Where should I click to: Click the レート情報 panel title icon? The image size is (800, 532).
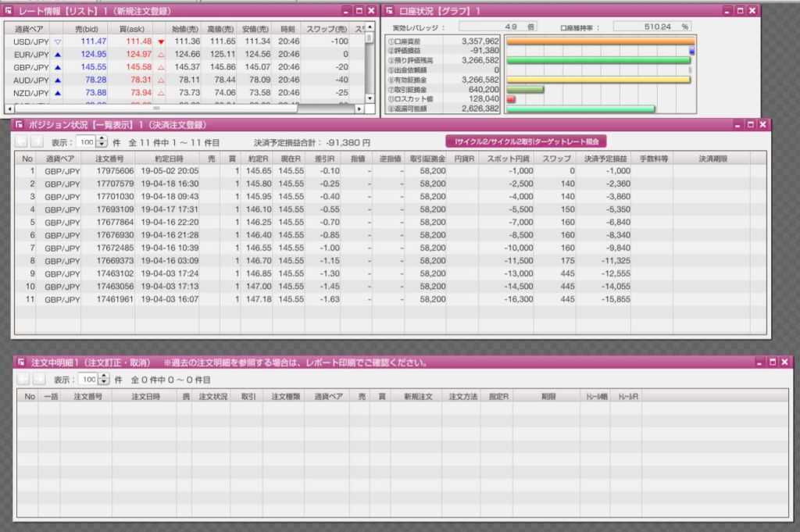pos(9,11)
